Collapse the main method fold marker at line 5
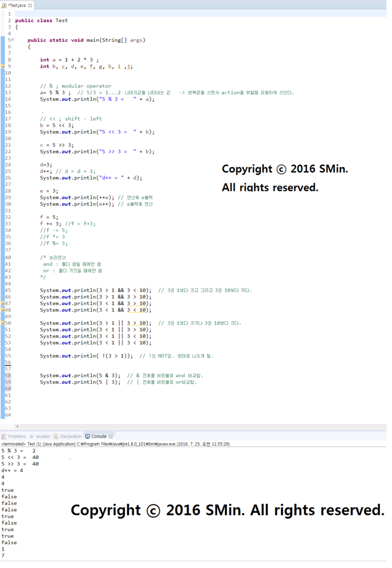Viewport: 392px width, 568px height. tap(13, 40)
